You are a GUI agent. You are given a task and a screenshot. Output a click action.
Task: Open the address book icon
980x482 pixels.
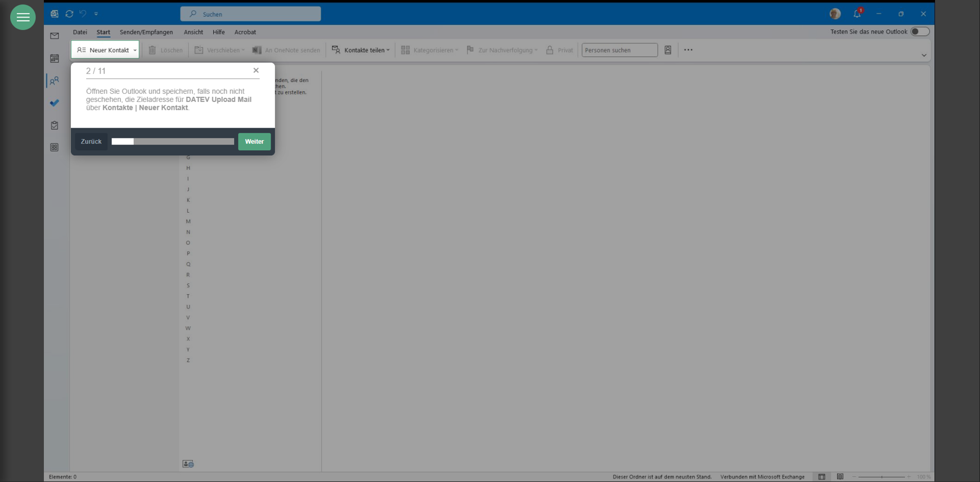pos(668,50)
